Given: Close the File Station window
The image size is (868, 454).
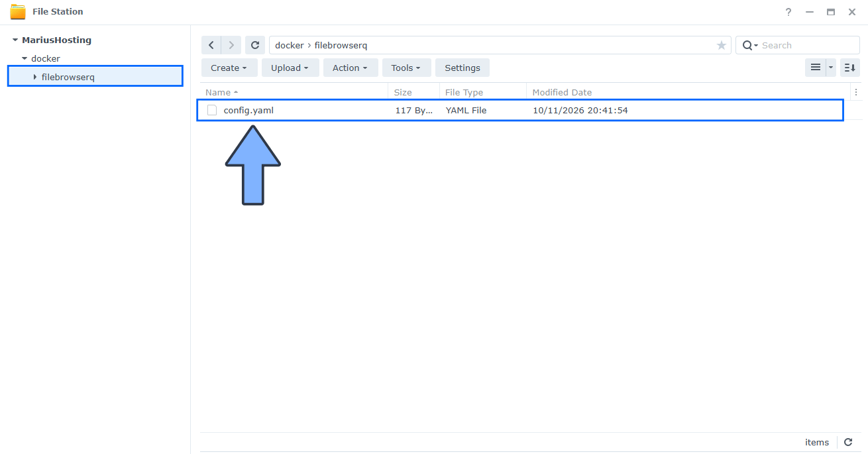Looking at the screenshot, I should click(852, 12).
